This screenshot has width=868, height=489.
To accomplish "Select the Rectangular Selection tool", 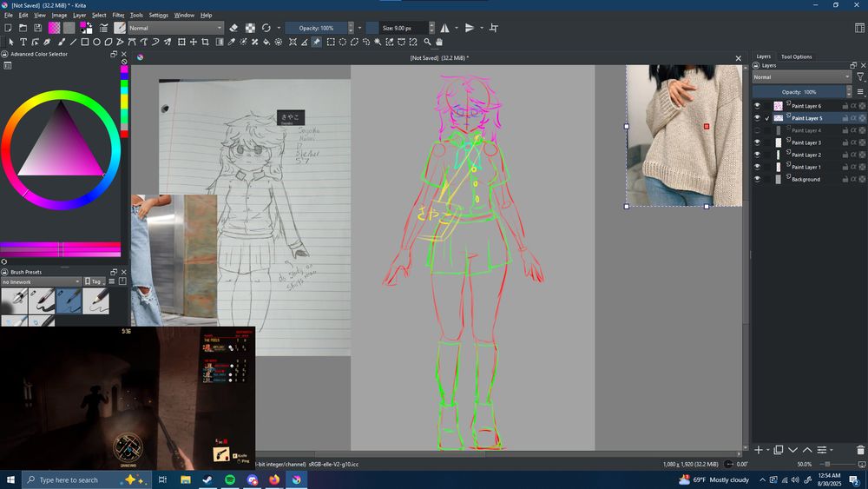I will 331,42.
